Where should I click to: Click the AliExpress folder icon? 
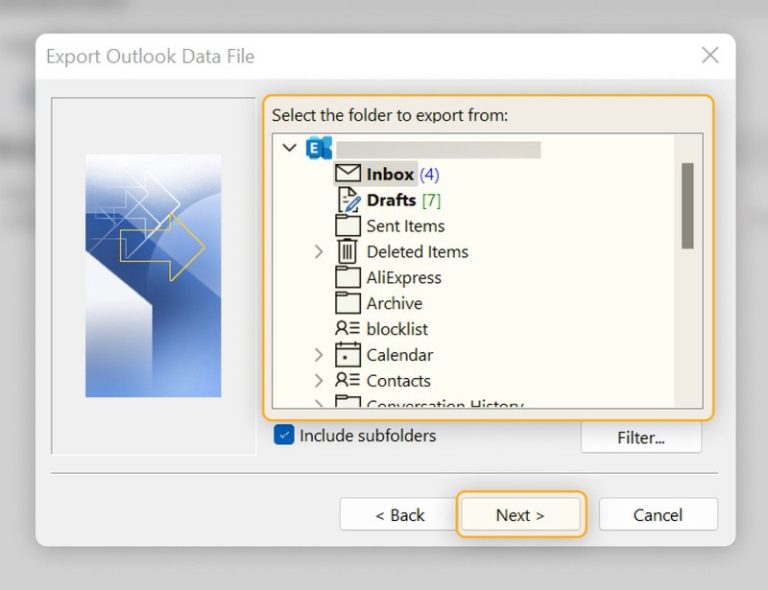tap(348, 278)
